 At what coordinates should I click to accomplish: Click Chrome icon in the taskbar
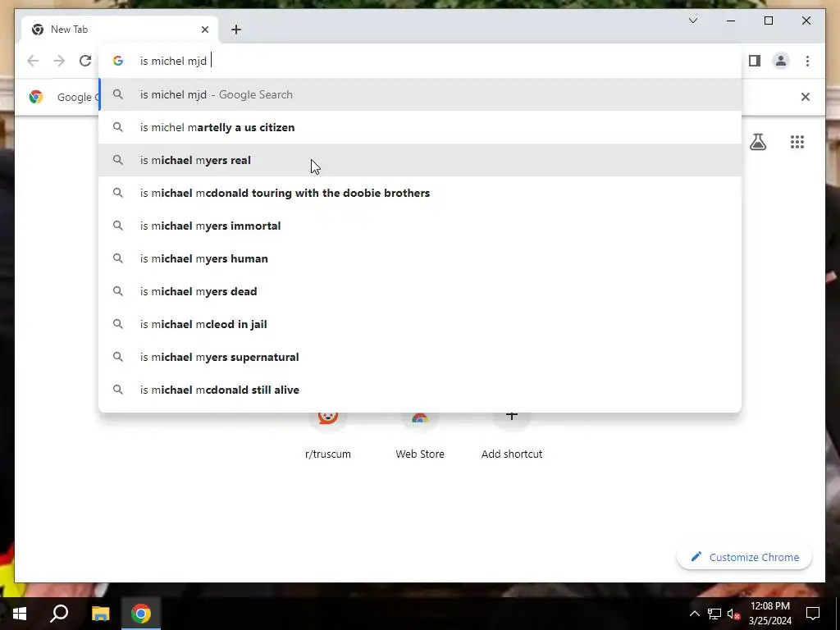click(x=141, y=614)
